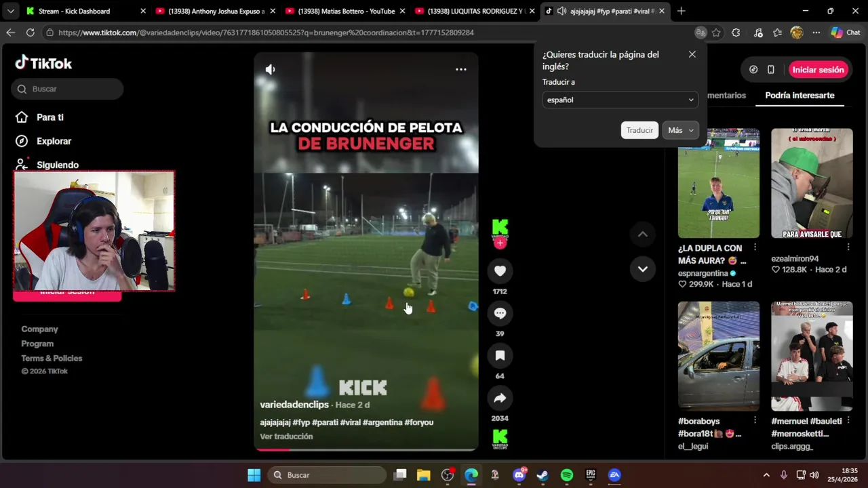Click browser back arrow

pos(10,33)
